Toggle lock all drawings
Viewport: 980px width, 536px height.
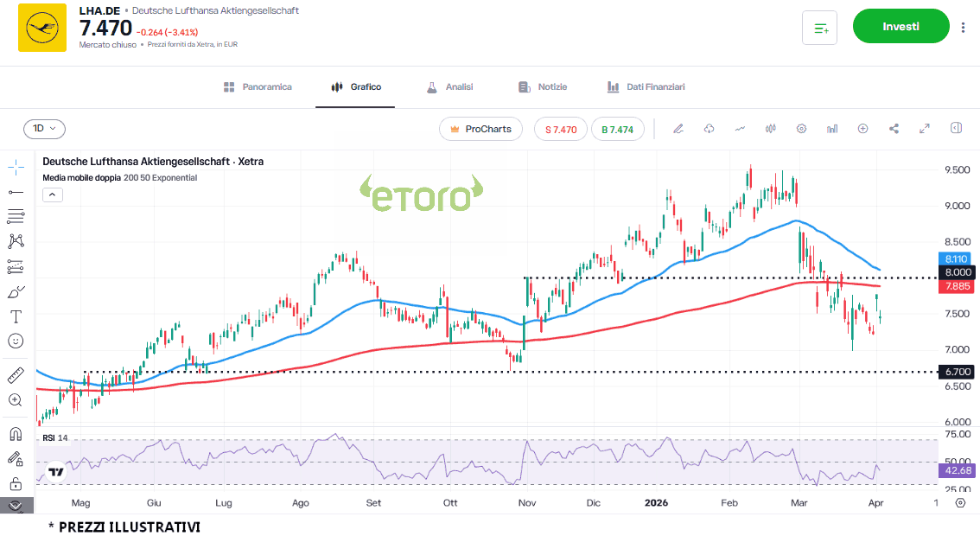pos(16,483)
